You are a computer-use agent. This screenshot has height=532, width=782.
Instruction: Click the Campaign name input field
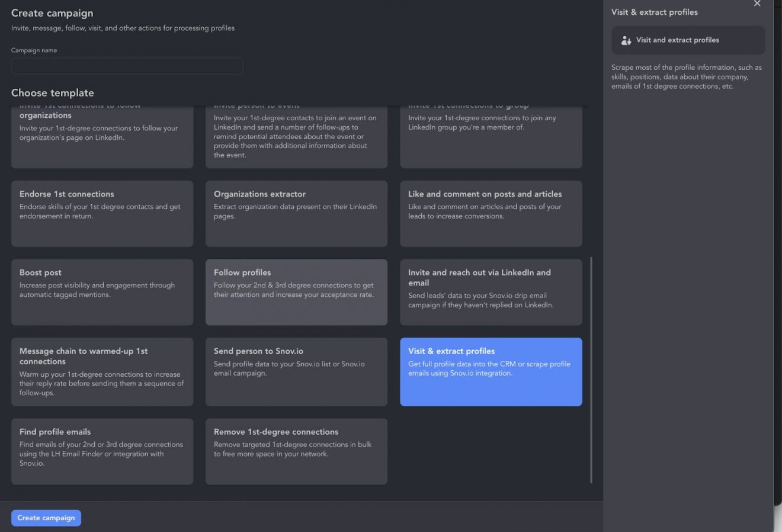coord(127,66)
